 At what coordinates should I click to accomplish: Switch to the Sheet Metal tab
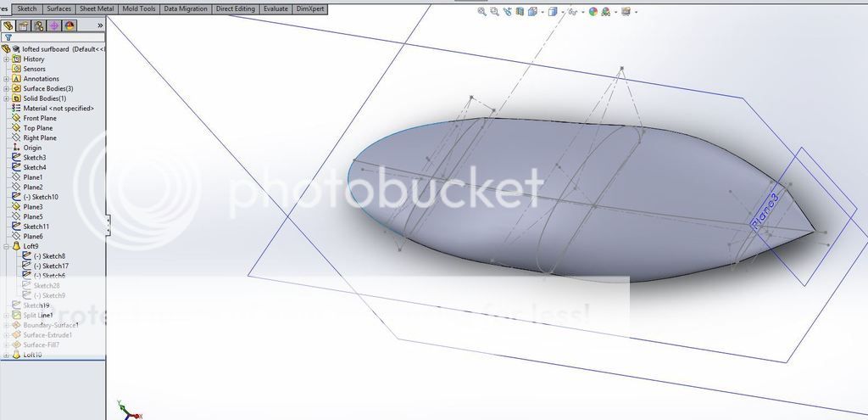(97, 8)
